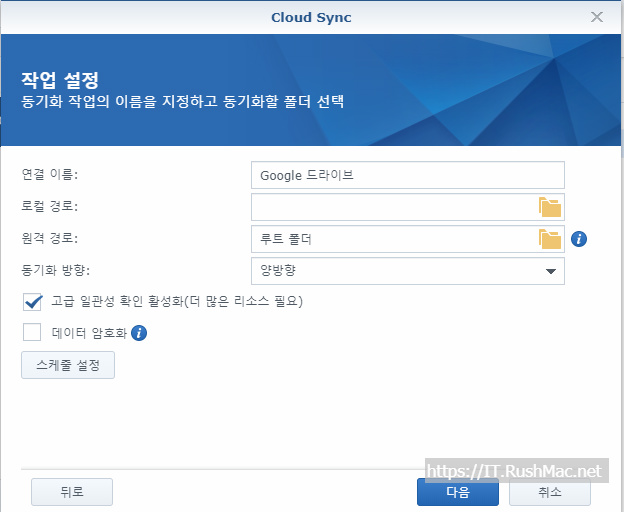The image size is (624, 512).
Task: Open info tooltip next to remote path
Action: click(579, 239)
